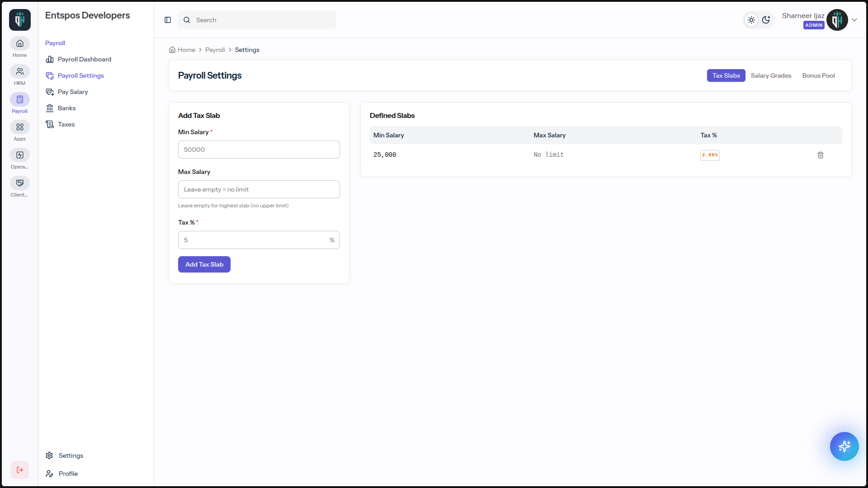
Task: Open the HRM module icon
Action: click(x=20, y=71)
